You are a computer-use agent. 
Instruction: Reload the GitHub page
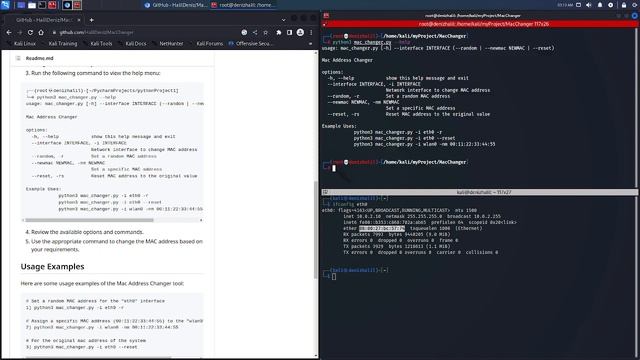30,32
